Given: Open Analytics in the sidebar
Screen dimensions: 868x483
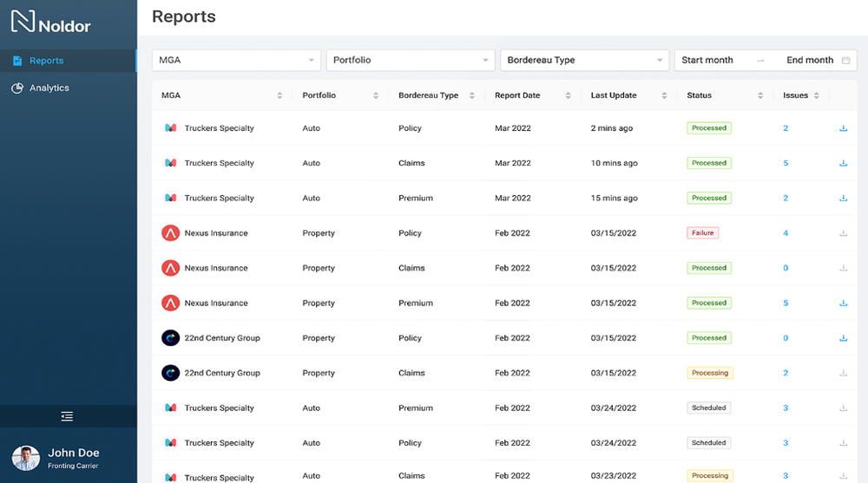Looking at the screenshot, I should pyautogui.click(x=68, y=88).
